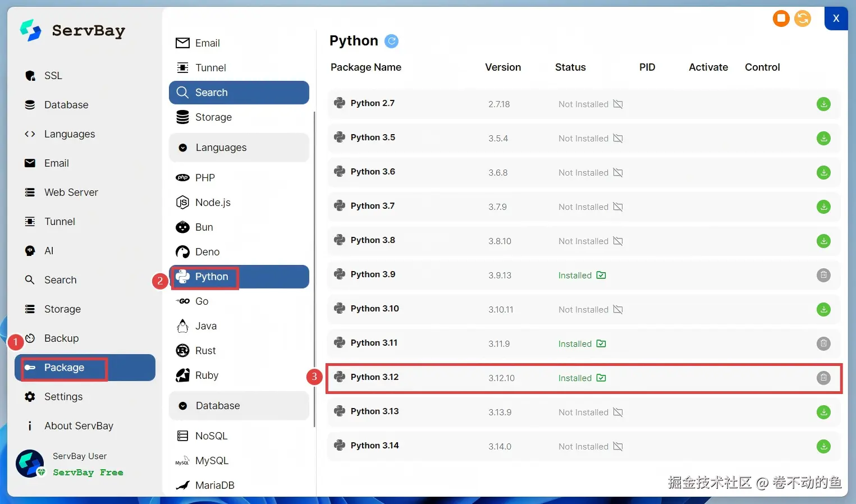The width and height of the screenshot is (856, 504).
Task: Open the installed folder icon for Python 3.12
Action: pos(601,378)
